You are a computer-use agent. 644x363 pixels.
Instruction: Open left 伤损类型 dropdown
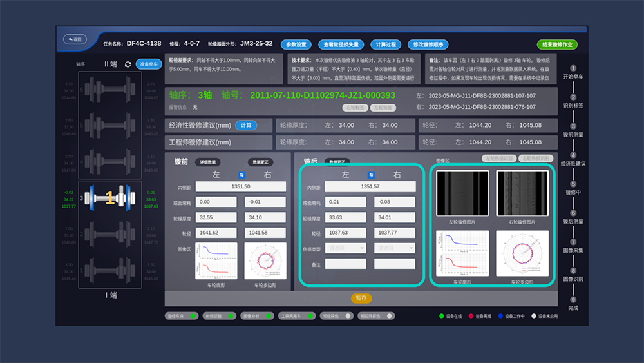point(347,248)
